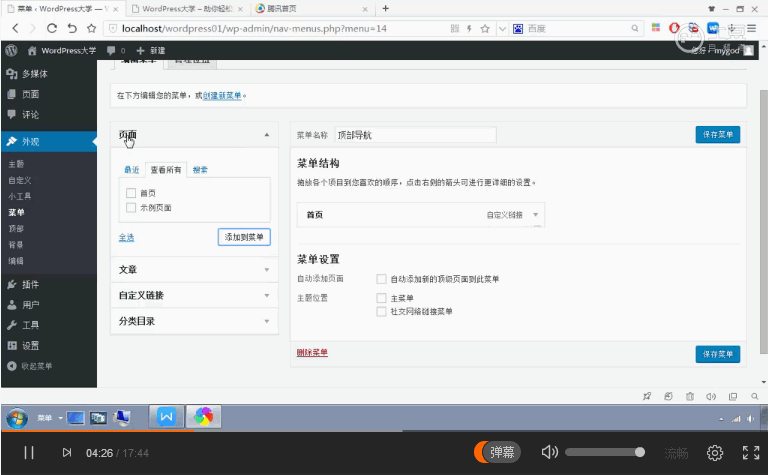The height and width of the screenshot is (475, 768).
Task: Click the 新建 plus item
Action: (x=150, y=50)
